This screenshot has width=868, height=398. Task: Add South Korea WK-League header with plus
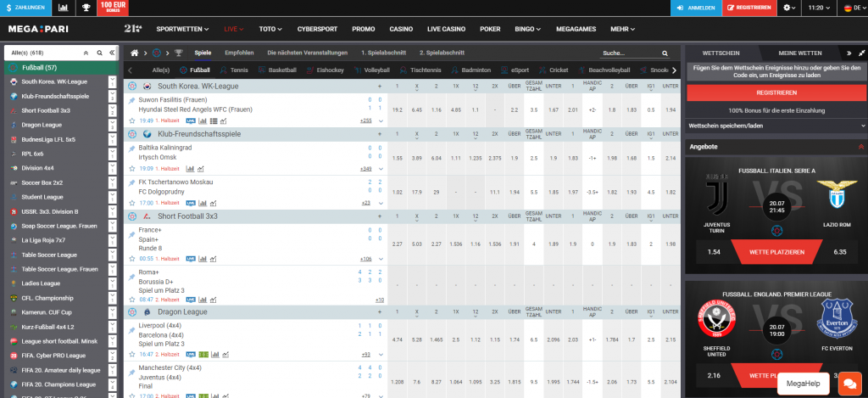point(380,87)
